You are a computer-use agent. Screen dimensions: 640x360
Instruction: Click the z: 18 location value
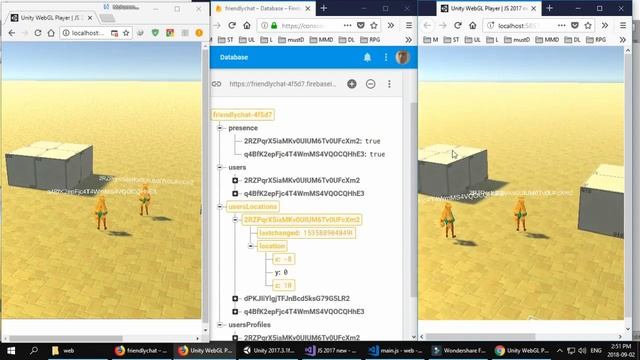pyautogui.click(x=283, y=285)
